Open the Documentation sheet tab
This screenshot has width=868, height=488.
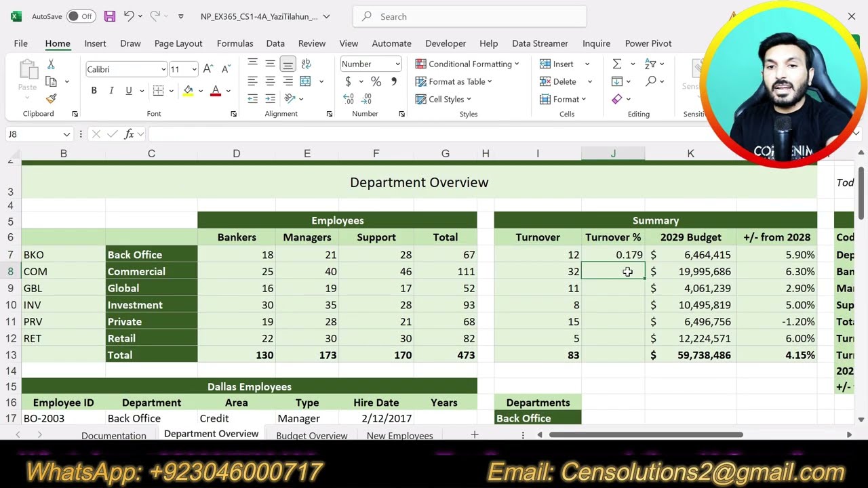[114, 435]
